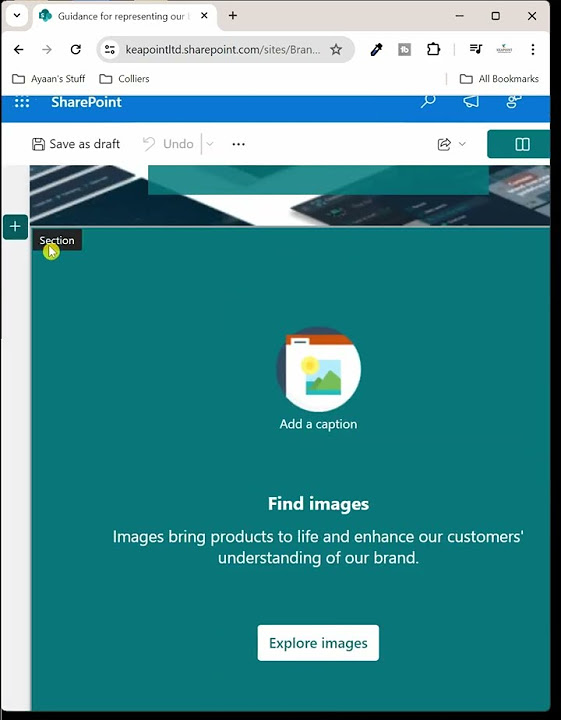Viewport: 561px width, 720px height.
Task: Click the color picker eyedropper extension
Action: [376, 49]
